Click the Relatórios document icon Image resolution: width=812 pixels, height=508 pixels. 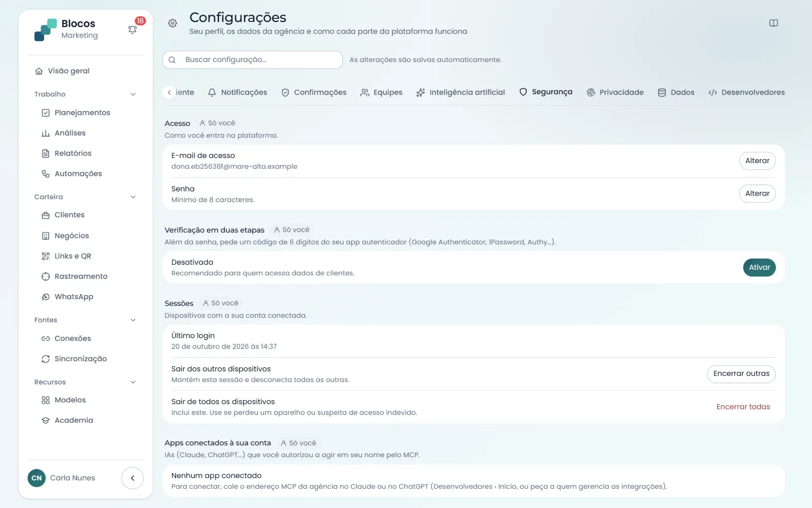point(46,153)
